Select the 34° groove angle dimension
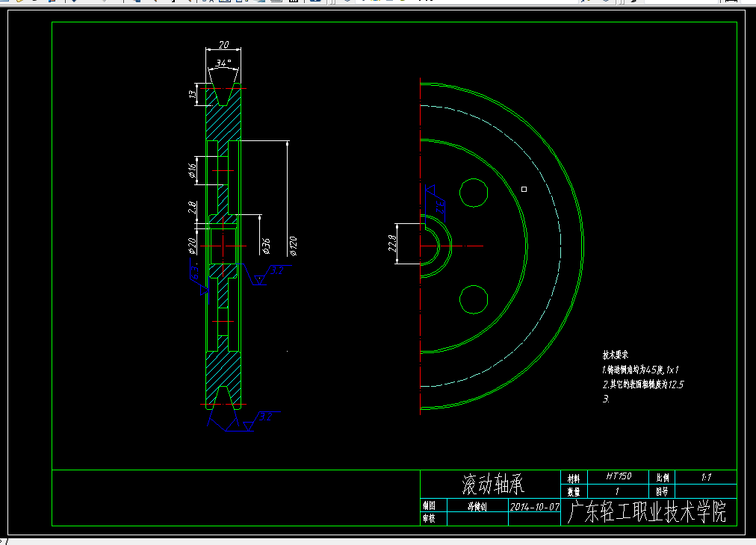The width and height of the screenshot is (756, 545). tap(223, 63)
